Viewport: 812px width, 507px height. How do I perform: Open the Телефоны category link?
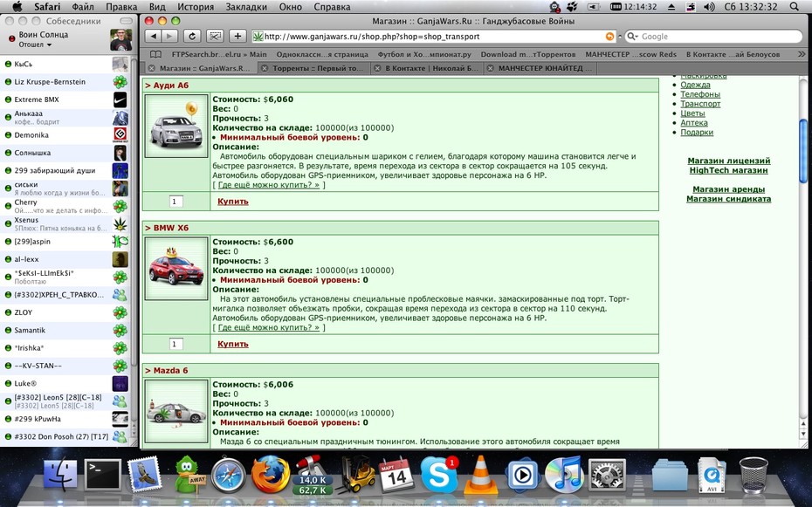click(700, 94)
